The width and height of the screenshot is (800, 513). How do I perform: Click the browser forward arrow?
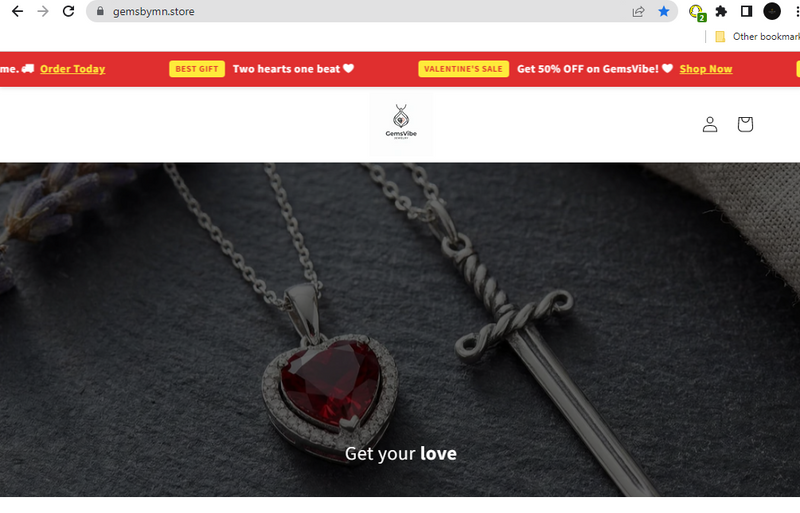click(43, 11)
